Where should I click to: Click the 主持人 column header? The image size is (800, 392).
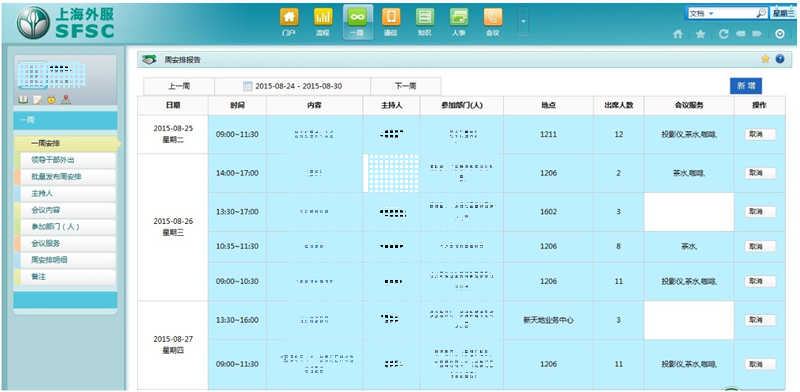pyautogui.click(x=391, y=105)
